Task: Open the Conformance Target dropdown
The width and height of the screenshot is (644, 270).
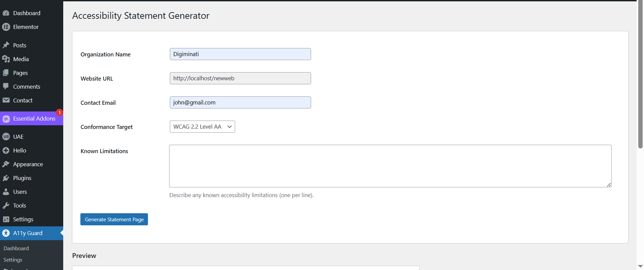Action: tap(202, 127)
